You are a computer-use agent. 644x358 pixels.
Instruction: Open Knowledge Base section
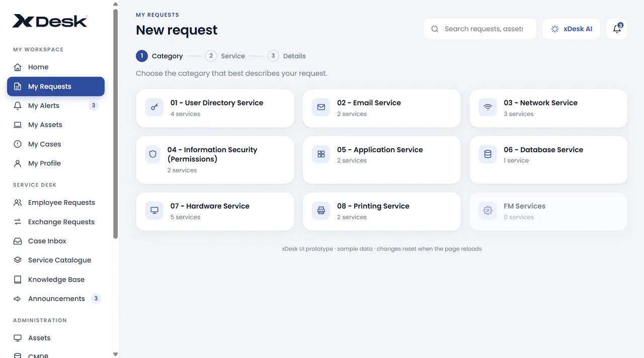pyautogui.click(x=56, y=280)
